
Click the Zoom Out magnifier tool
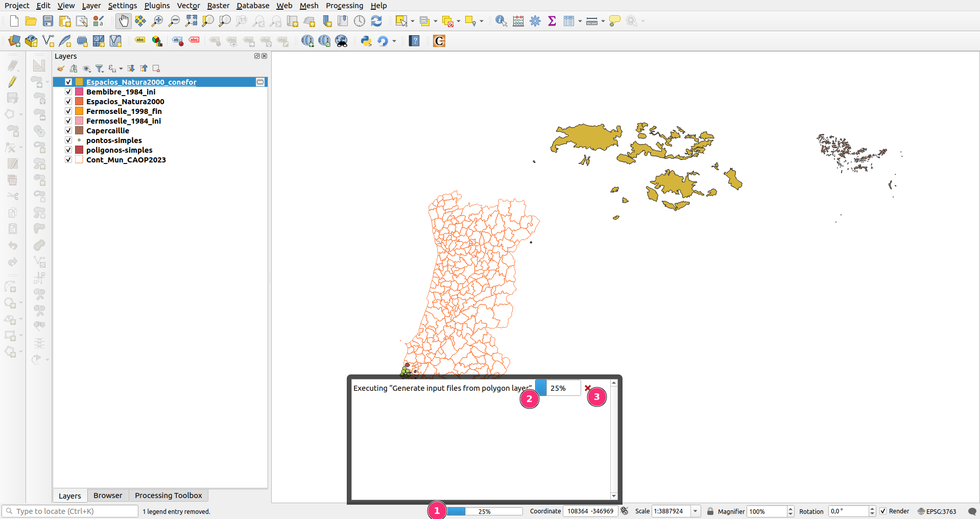[x=174, y=21]
